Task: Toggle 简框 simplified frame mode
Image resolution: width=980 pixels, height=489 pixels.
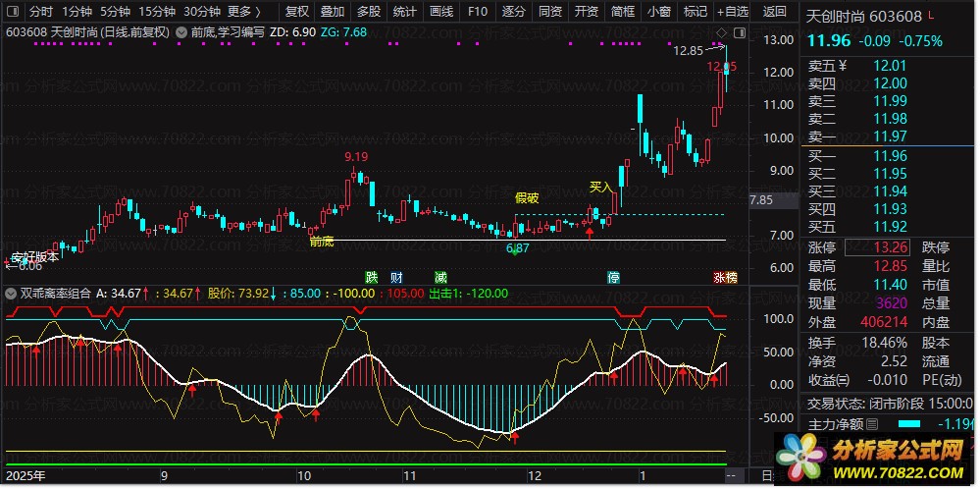Action: point(622,12)
